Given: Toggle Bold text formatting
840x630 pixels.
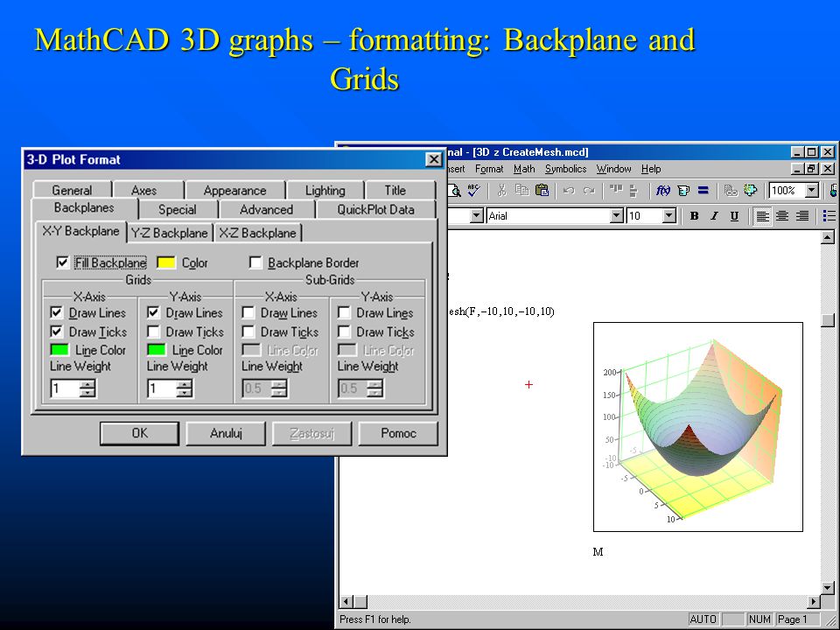Looking at the screenshot, I should coord(694,216).
